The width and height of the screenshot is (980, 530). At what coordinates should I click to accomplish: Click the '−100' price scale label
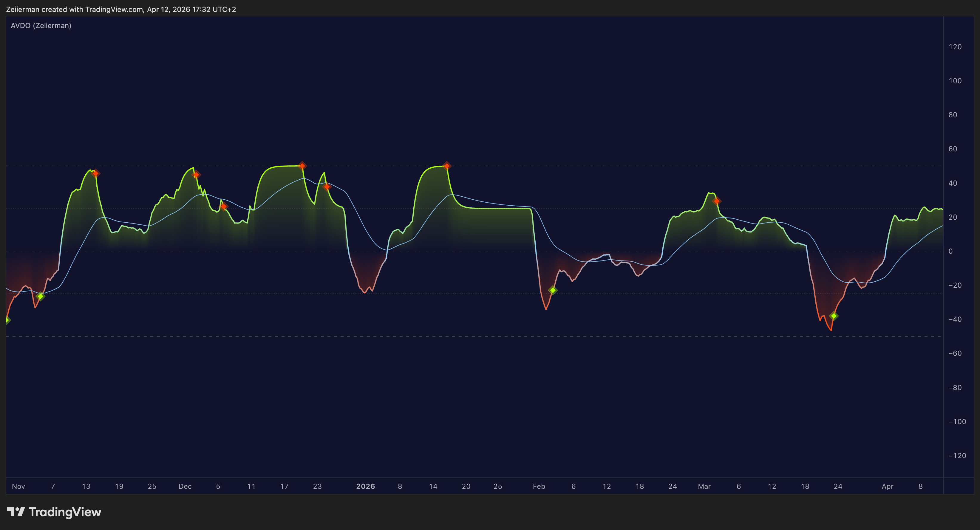(957, 421)
